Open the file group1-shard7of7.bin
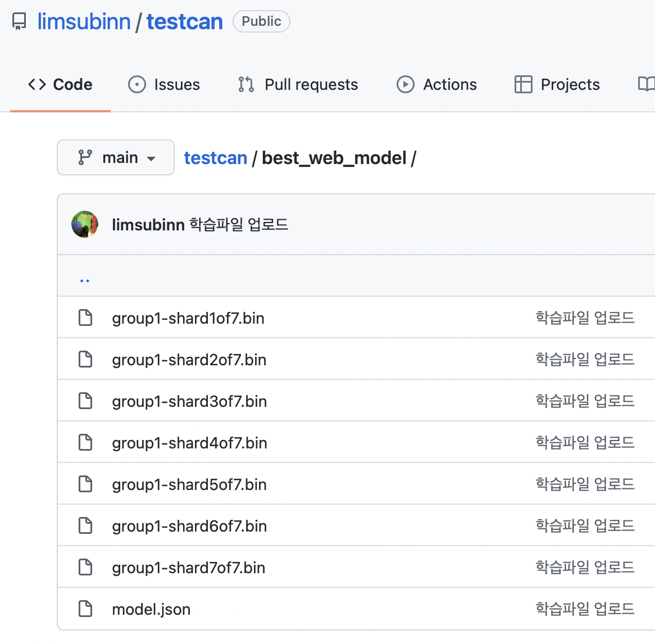Screen dimensions: 655x644 pos(188,568)
